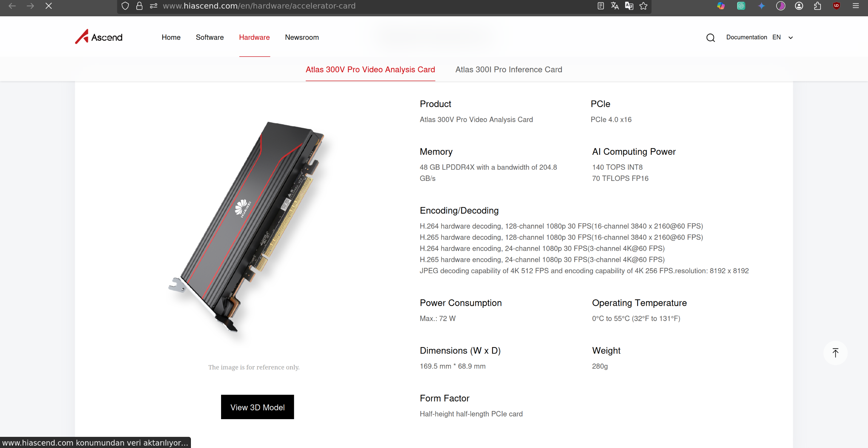Click the 'Form Factor' heading
This screenshot has height=448, width=868.
445,398
